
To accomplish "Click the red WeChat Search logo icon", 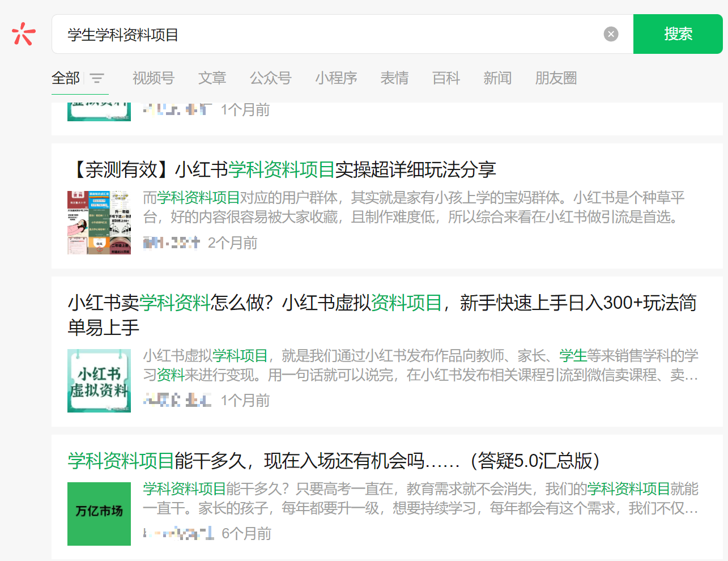I will click(23, 34).
